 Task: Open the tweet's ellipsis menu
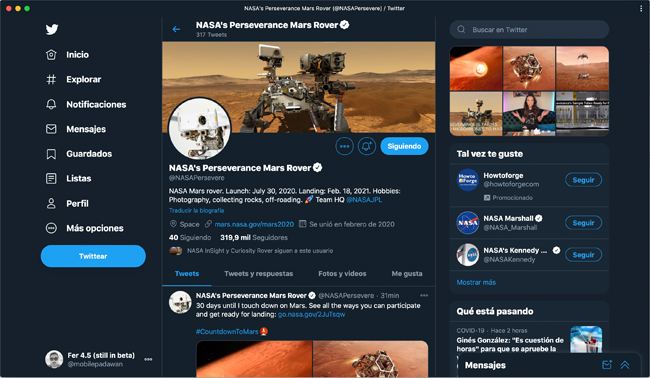click(x=424, y=296)
